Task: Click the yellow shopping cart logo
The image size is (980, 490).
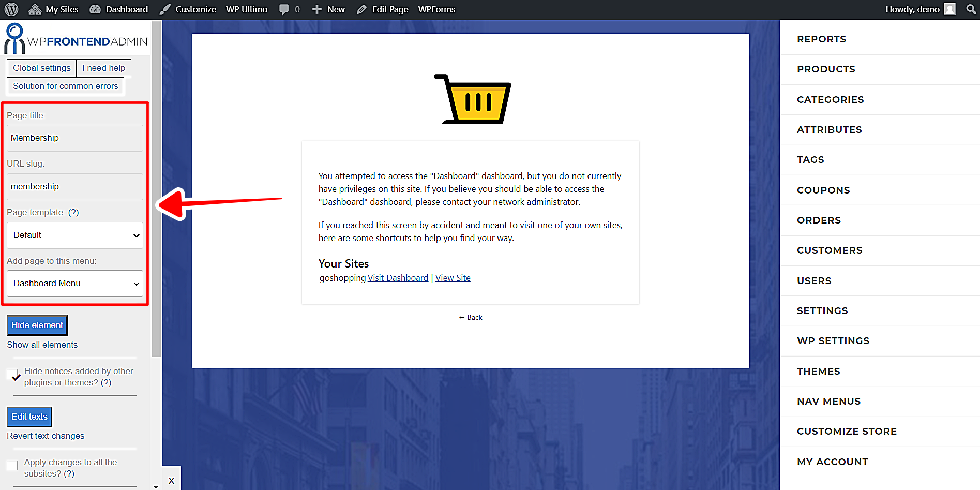Action: click(x=472, y=99)
